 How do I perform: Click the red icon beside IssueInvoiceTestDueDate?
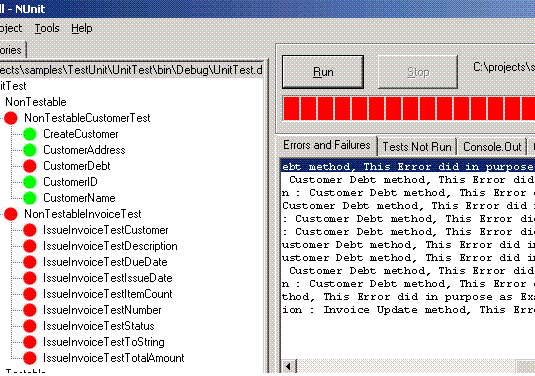click(x=30, y=262)
